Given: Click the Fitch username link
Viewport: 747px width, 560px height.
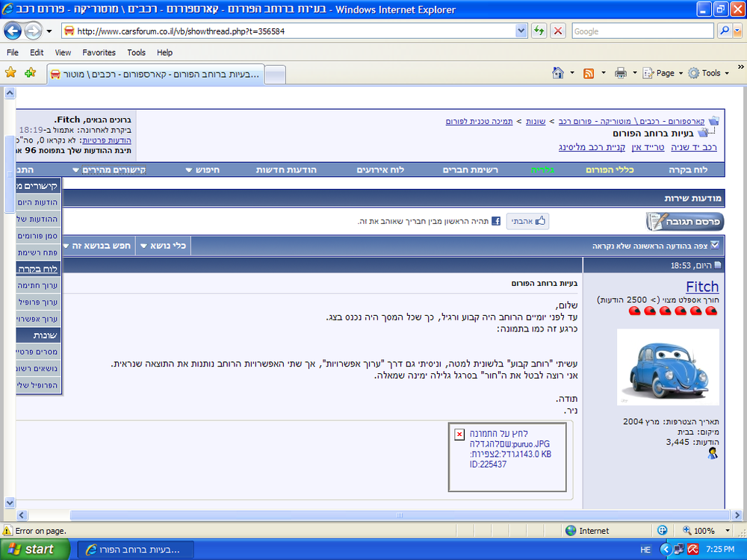Looking at the screenshot, I should coord(702,286).
